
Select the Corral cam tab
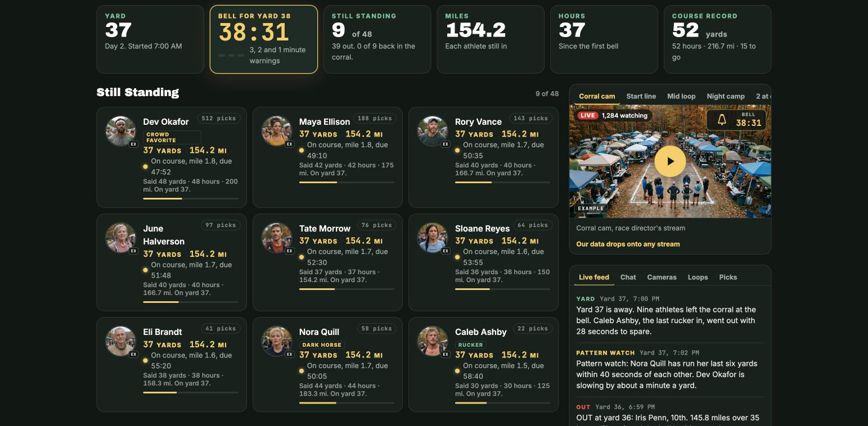[x=597, y=96]
